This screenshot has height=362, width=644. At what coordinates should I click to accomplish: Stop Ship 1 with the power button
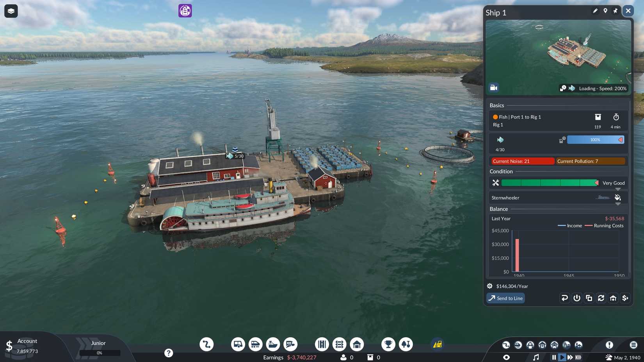tap(577, 298)
